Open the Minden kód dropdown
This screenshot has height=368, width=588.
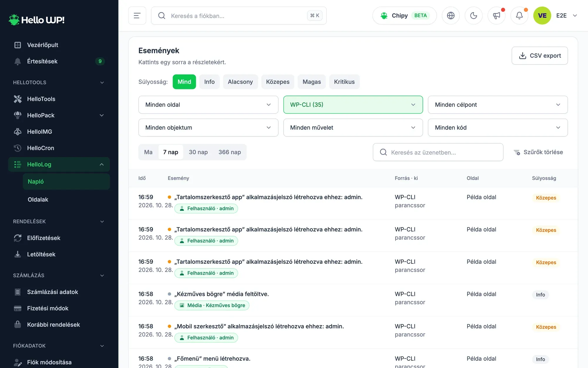[498, 128]
